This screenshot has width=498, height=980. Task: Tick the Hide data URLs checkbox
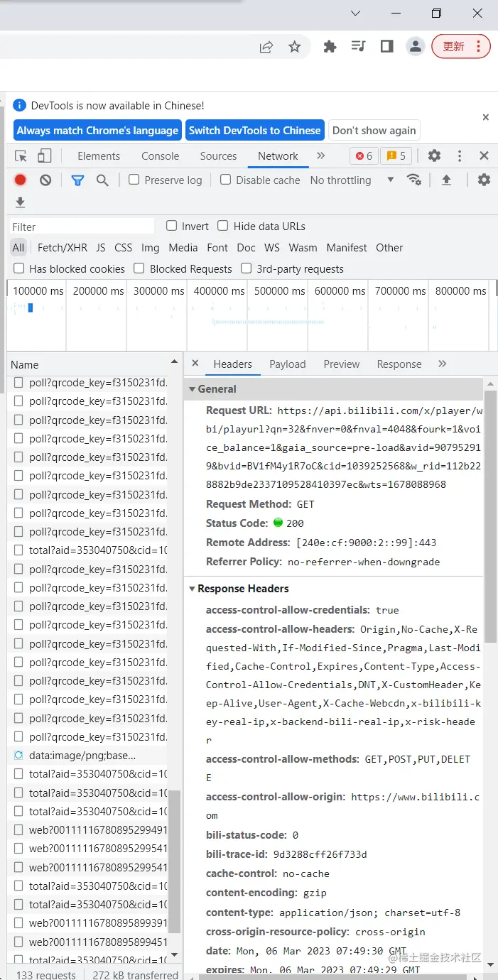click(x=223, y=226)
